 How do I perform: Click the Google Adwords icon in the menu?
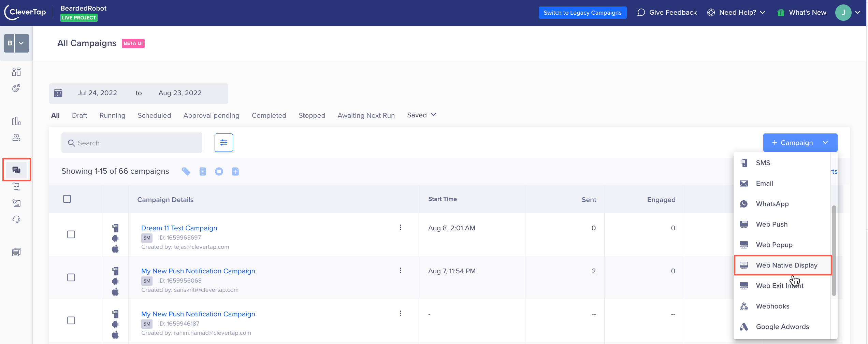tap(744, 327)
